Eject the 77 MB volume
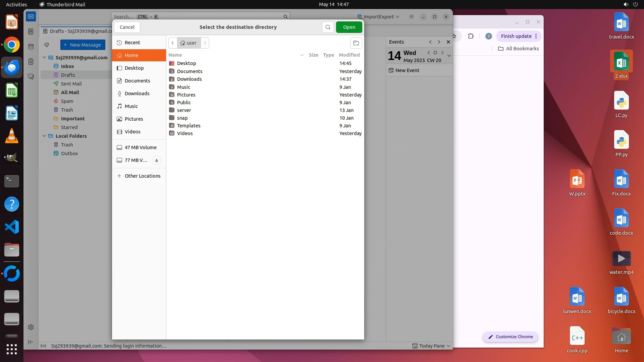Screen dimensions: 644x362 (156, 160)
